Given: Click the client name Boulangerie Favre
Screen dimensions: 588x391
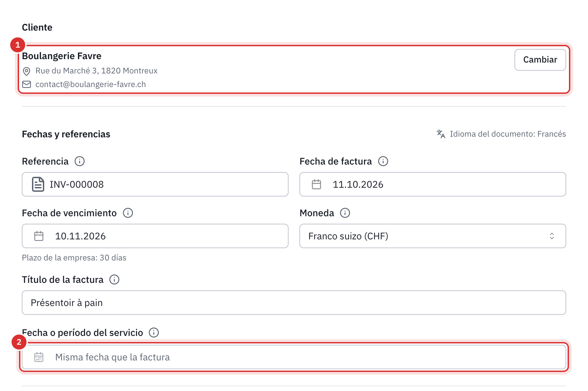Looking at the screenshot, I should [62, 56].
